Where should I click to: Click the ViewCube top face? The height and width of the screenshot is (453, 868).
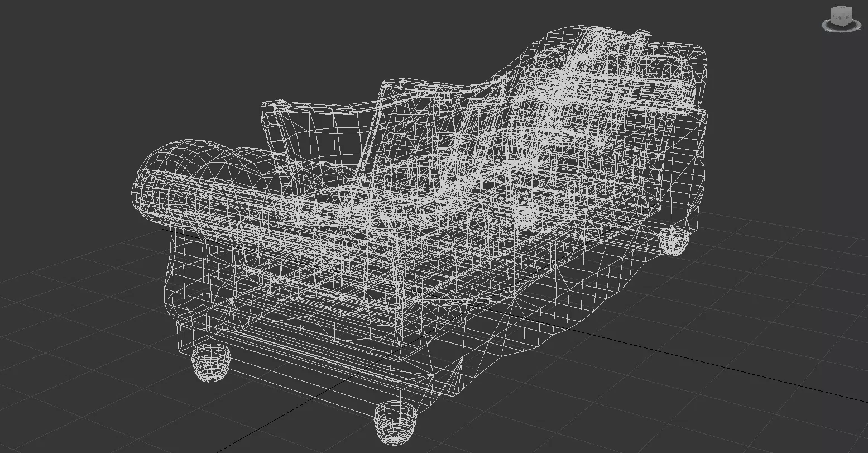[x=842, y=7]
